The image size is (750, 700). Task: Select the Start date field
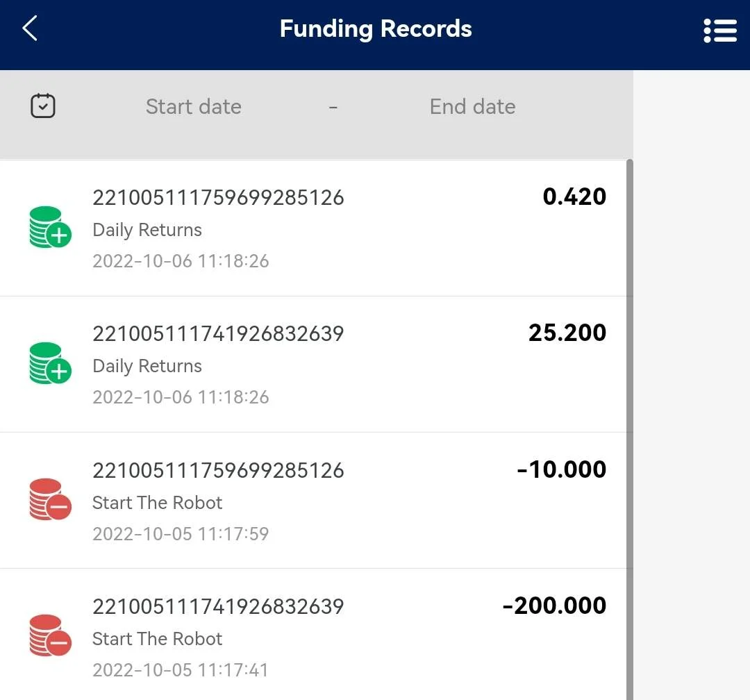click(194, 106)
